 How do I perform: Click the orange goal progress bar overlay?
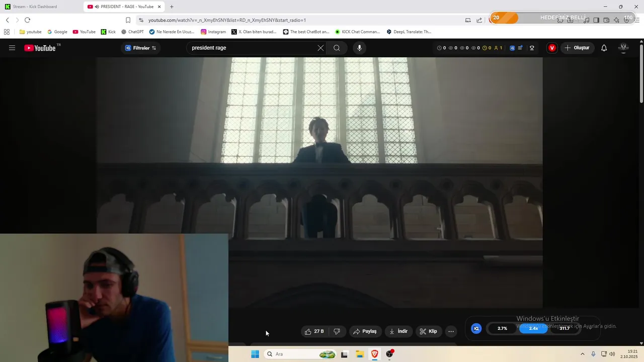pos(562,18)
